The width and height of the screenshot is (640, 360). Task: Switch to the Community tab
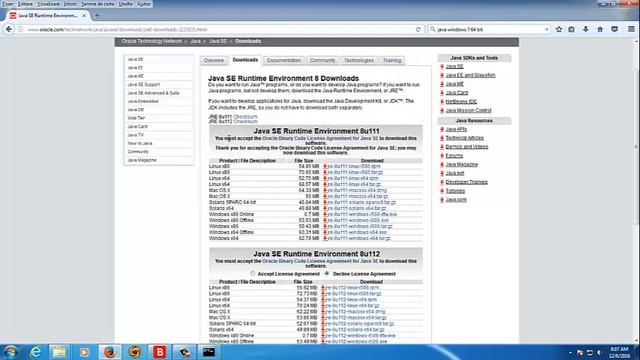tap(322, 60)
